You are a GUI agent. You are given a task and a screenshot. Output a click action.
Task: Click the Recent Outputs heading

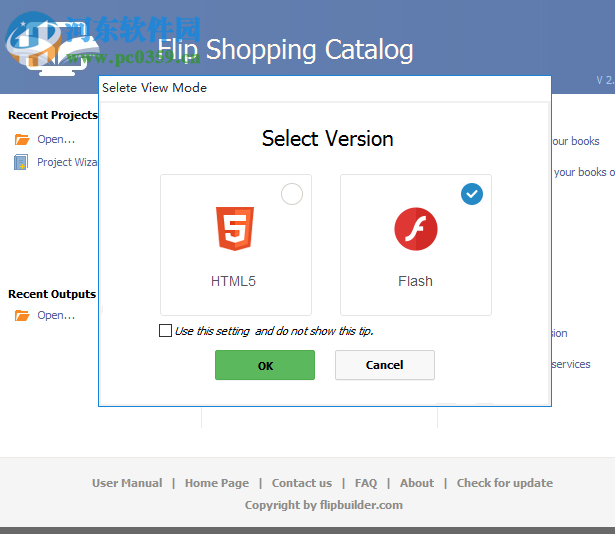coord(52,294)
